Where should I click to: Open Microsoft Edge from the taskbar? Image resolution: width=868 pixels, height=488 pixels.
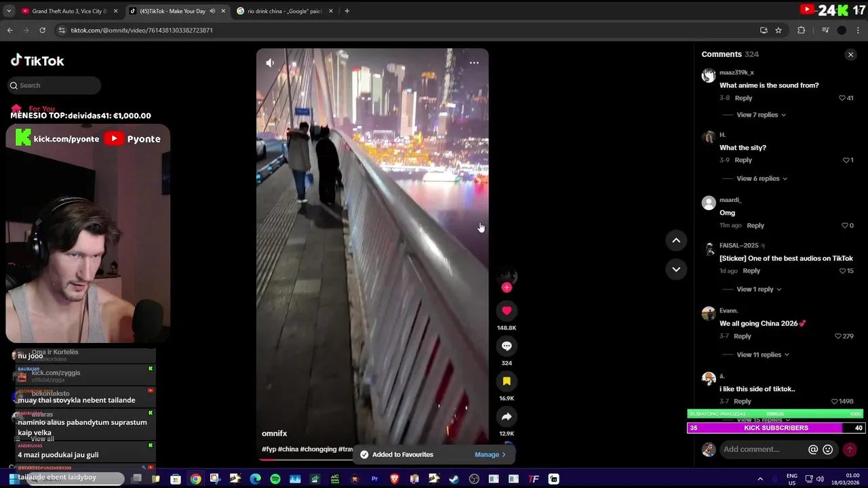coord(255,479)
